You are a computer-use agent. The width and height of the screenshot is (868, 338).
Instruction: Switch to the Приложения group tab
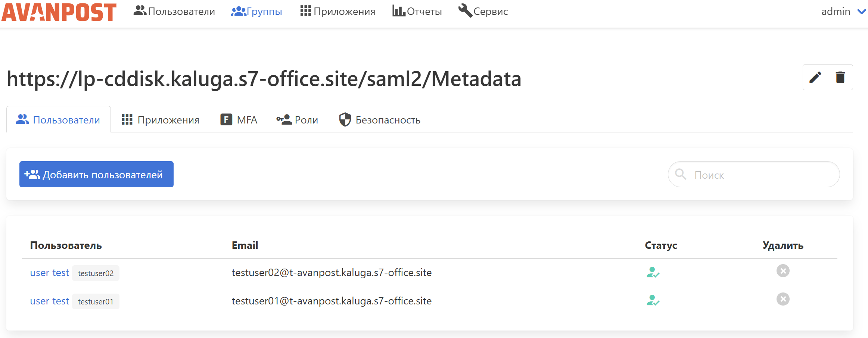click(161, 120)
